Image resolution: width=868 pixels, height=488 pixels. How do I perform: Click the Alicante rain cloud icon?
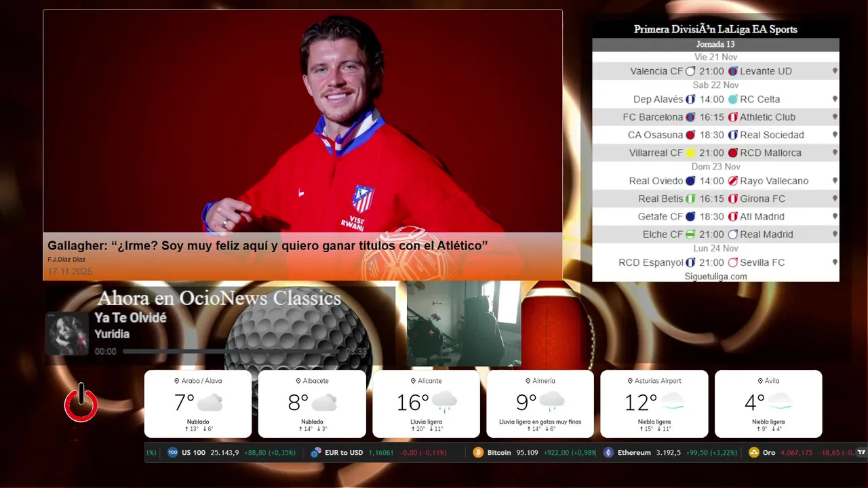point(444,402)
